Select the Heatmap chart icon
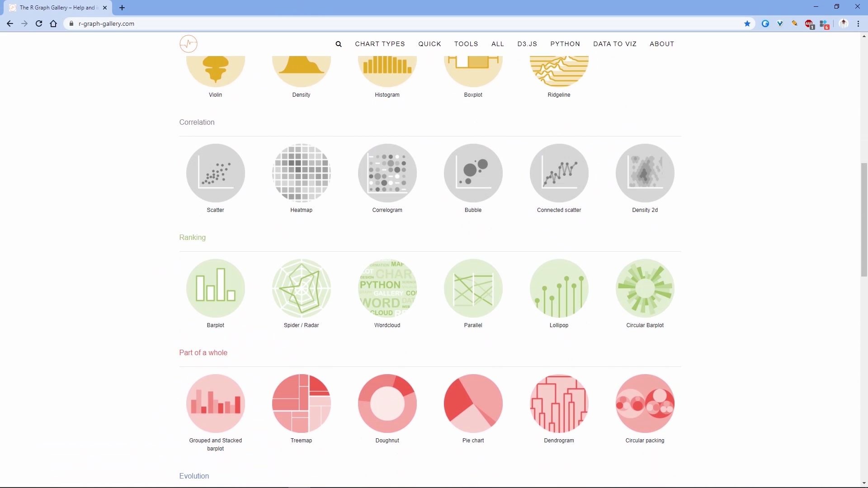868x488 pixels. tap(301, 173)
